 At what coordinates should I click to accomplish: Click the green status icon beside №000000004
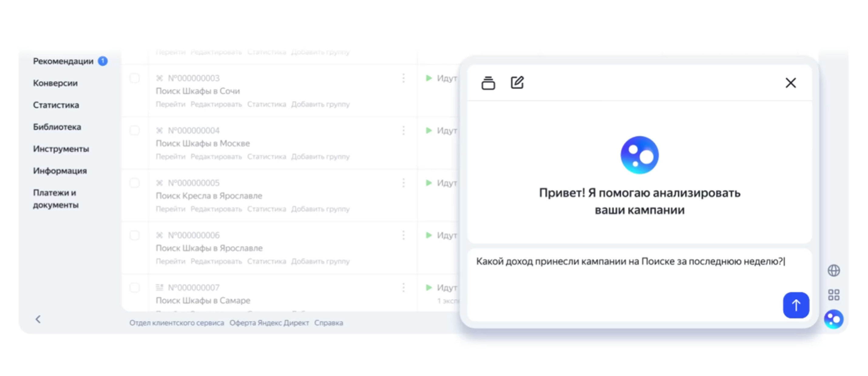(429, 131)
